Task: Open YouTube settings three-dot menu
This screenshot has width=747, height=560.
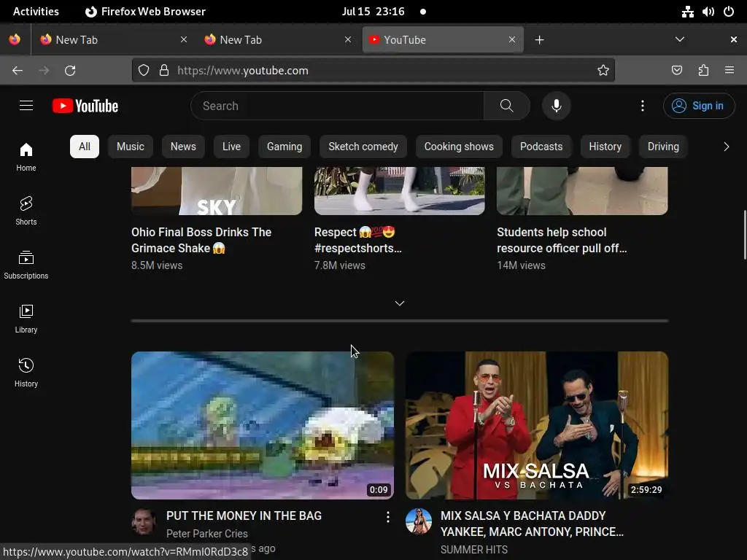Action: 642,106
